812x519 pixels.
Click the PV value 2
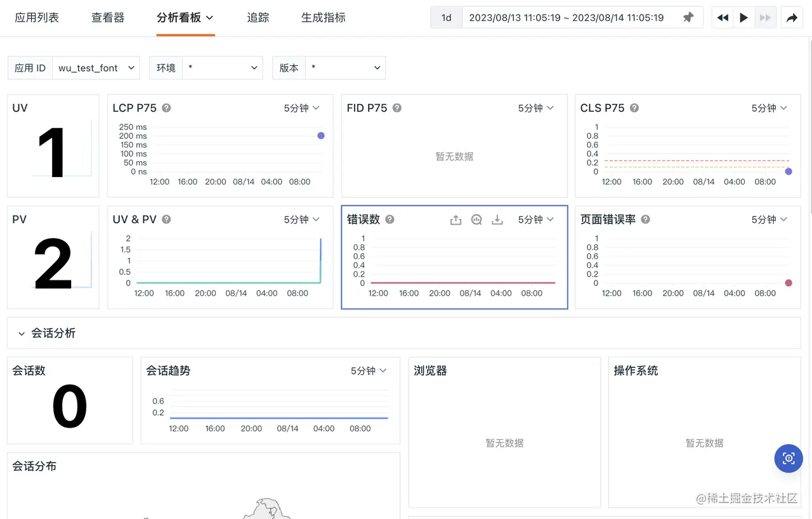(53, 265)
